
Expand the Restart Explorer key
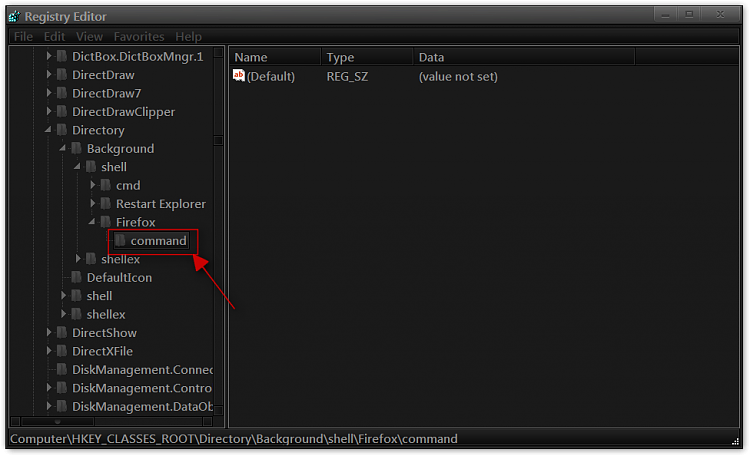click(93, 203)
